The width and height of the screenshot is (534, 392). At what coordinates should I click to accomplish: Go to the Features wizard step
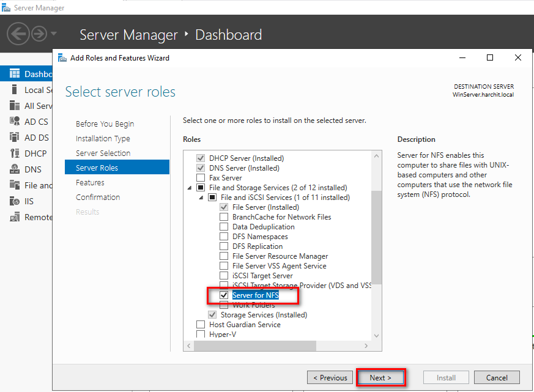pos(90,182)
